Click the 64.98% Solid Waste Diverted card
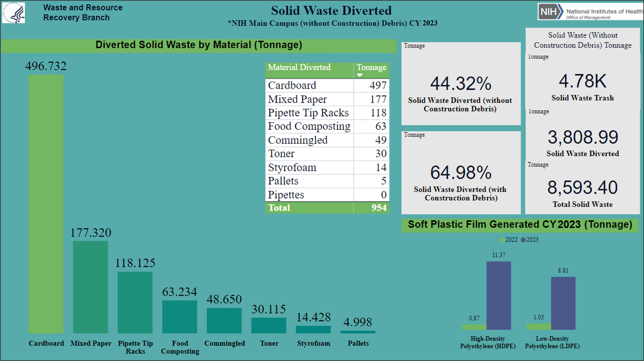This screenshot has height=361, width=644. tap(461, 173)
